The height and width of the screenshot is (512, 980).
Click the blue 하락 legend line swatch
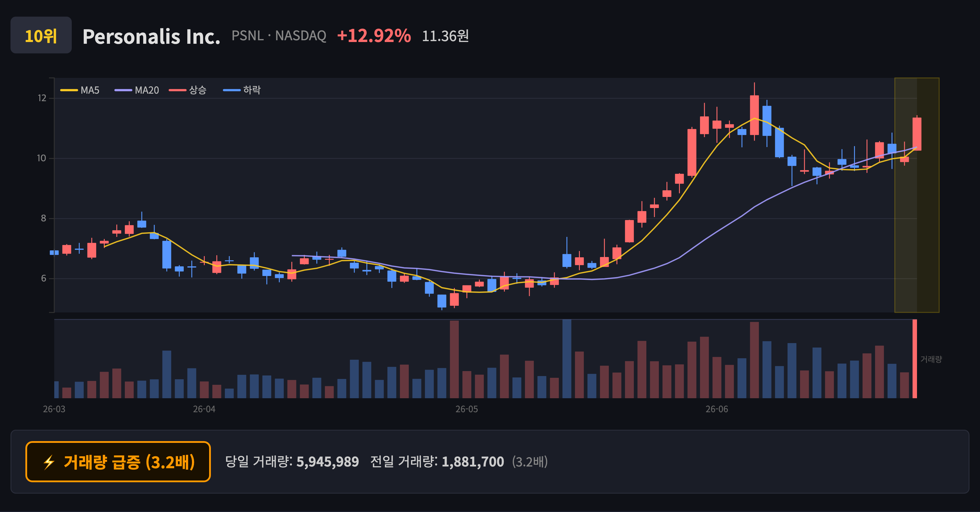(232, 90)
